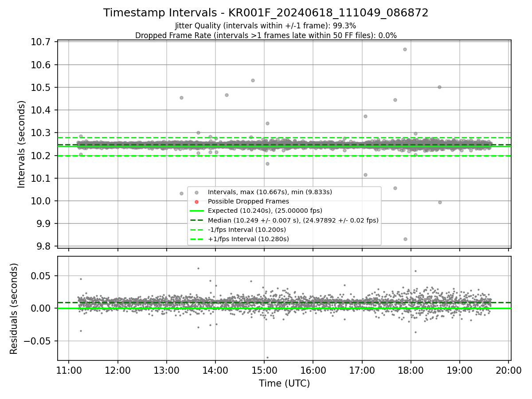
Task: Click the legend entry "Possible Dropped Frames"
Action: point(248,201)
